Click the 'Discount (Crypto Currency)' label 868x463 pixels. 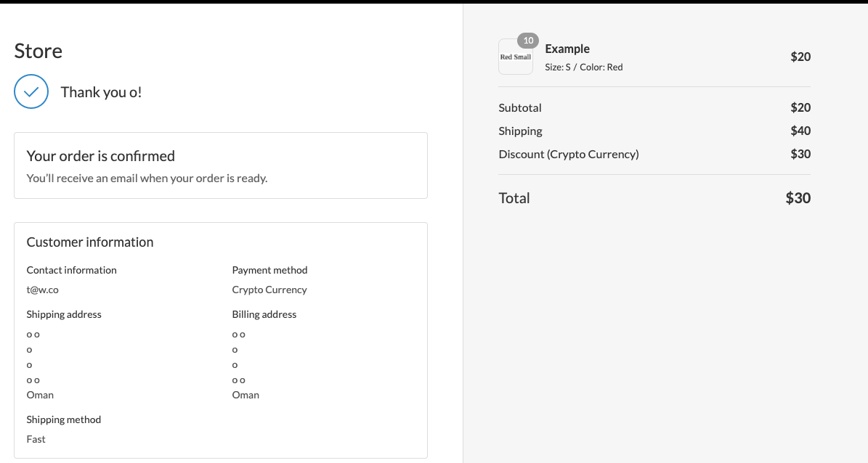569,155
